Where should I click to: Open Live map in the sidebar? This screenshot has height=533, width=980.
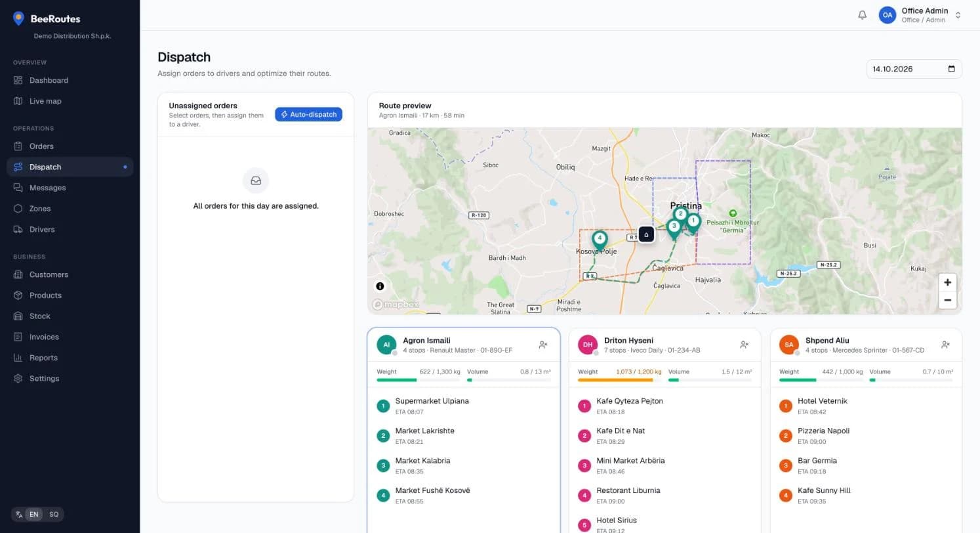click(x=70, y=101)
